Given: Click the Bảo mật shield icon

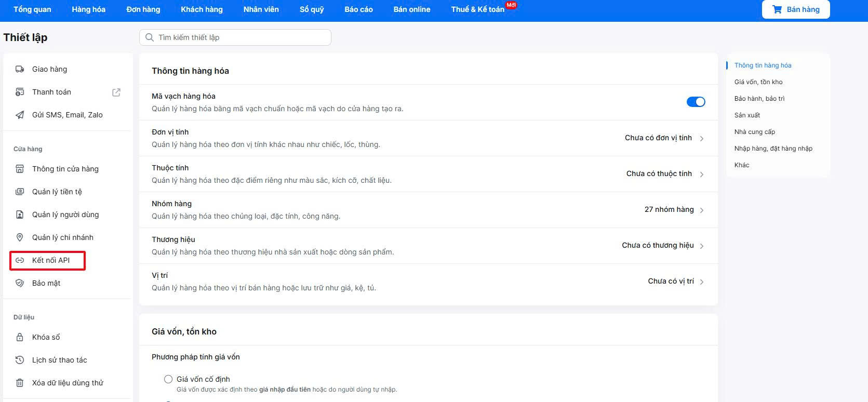Looking at the screenshot, I should [20, 283].
